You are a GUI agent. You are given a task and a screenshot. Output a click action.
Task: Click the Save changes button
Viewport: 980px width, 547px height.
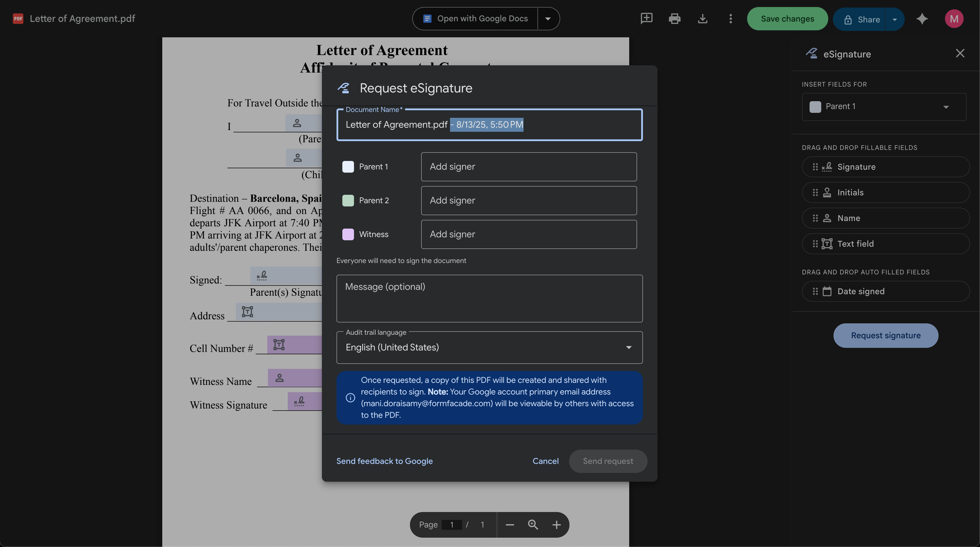tap(787, 19)
